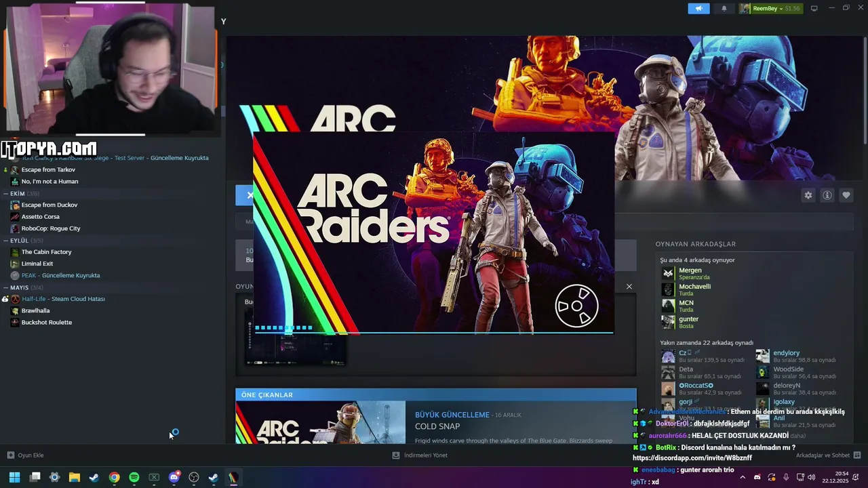The width and height of the screenshot is (868, 488).
Task: Select RoboCop: Rogue City entry
Action: 51,228
